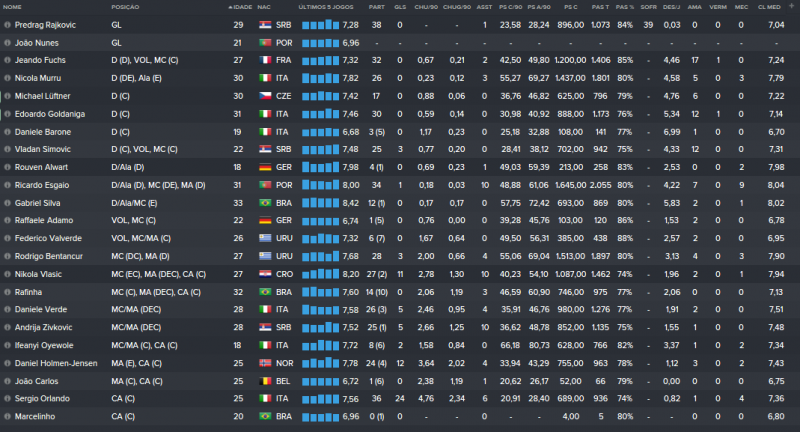Click the info icon beside Predrag Rajkovic
Viewport: 800px width, 432px height.
click(7, 23)
